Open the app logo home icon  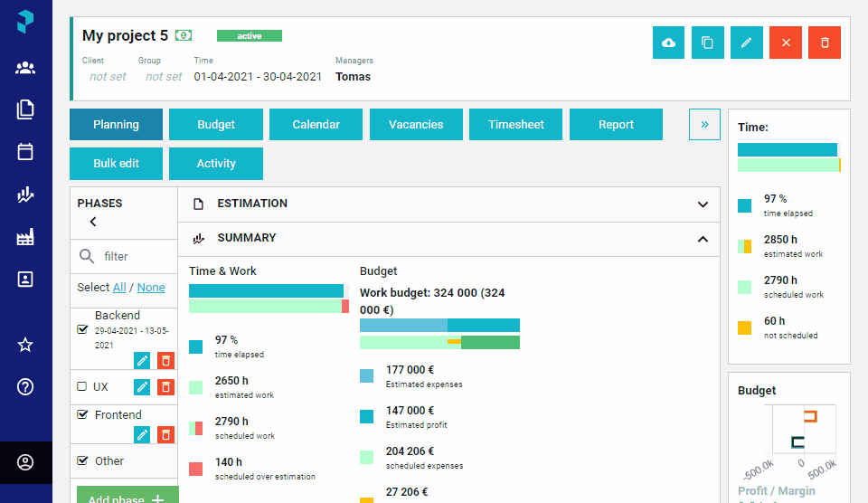(x=25, y=22)
